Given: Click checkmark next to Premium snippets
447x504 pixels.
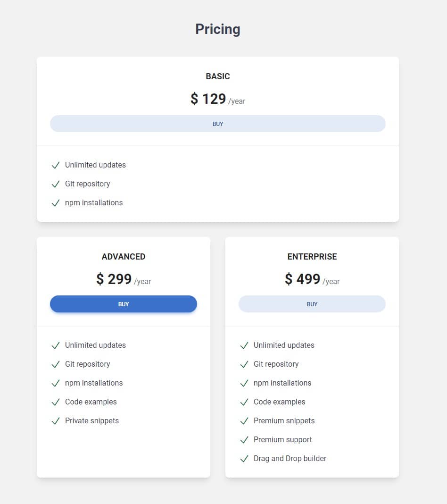Looking at the screenshot, I should (244, 421).
